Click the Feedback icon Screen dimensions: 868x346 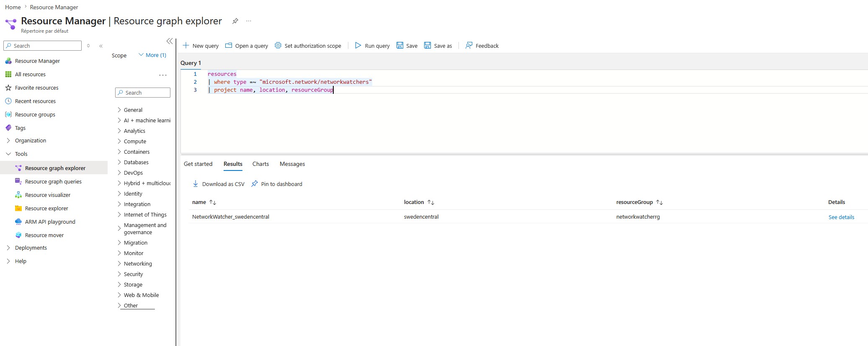click(469, 45)
